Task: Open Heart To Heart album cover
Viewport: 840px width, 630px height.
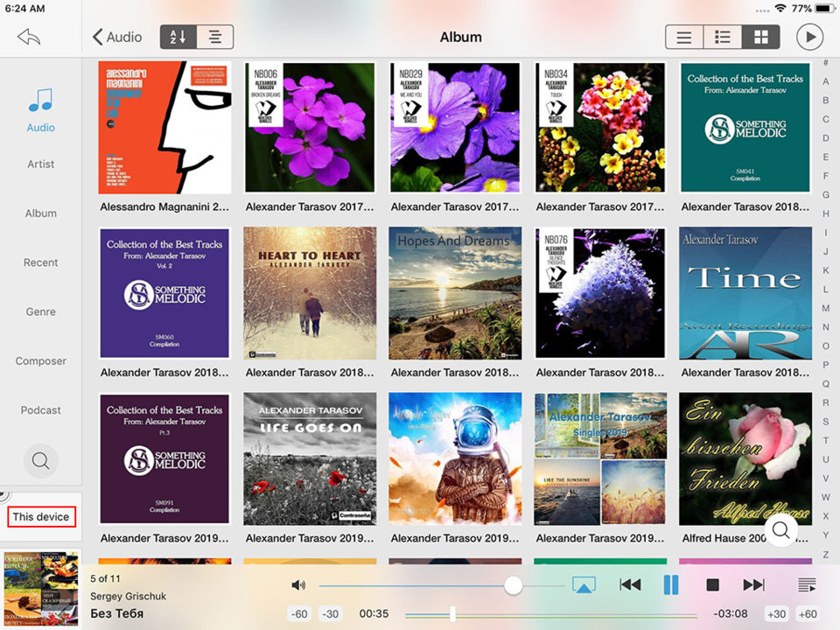Action: (310, 293)
